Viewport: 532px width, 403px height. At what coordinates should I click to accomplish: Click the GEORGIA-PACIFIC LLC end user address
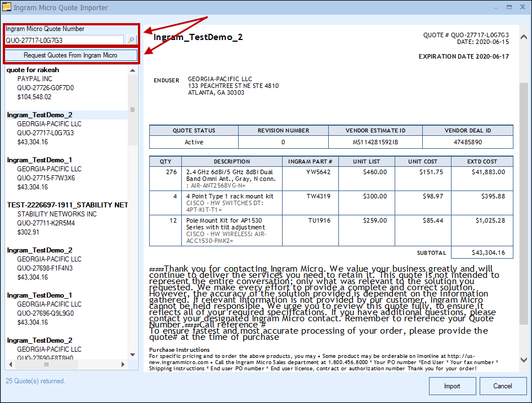click(x=234, y=86)
